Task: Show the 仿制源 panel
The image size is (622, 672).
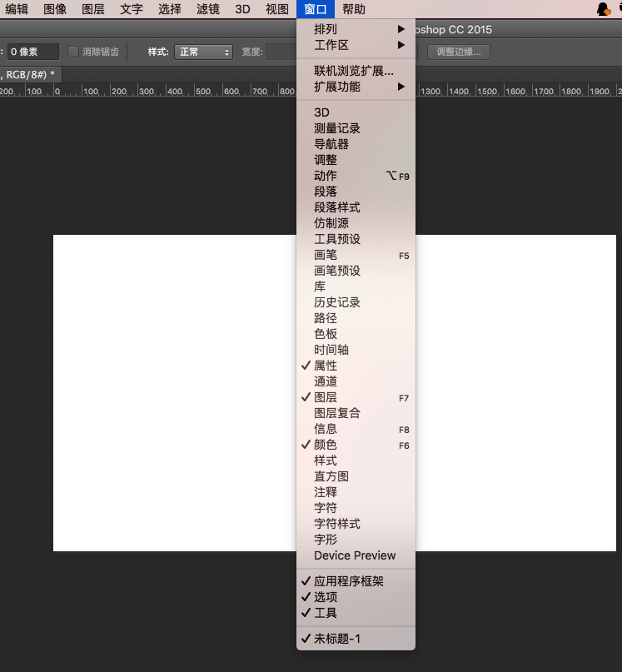Action: [x=356, y=223]
